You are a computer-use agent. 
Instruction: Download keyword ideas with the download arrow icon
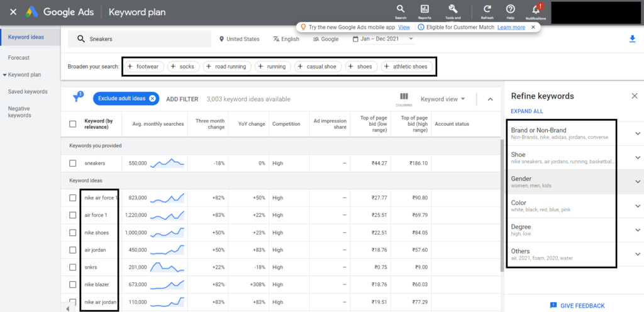(x=632, y=39)
